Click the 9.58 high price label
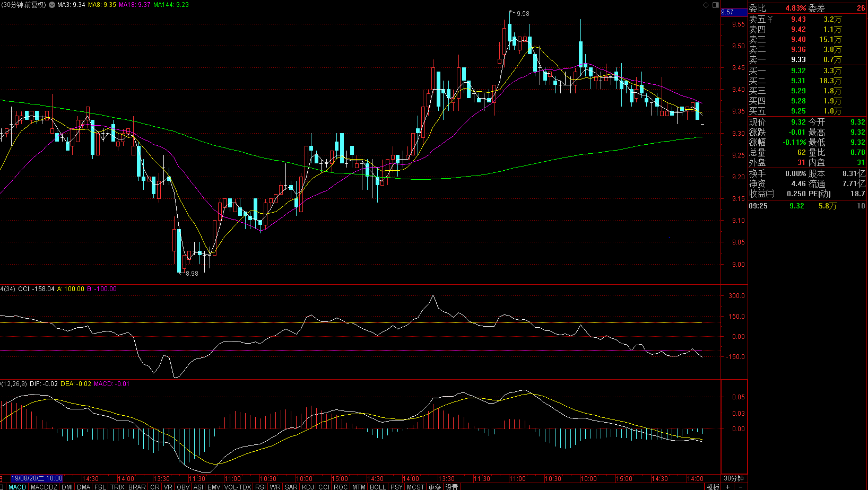The width and height of the screenshot is (868, 490). click(523, 14)
